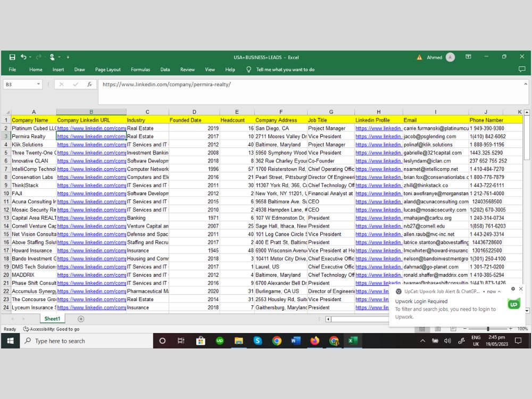Screen dimensions: 532x399
Task: Switch to Page Layout view icon
Action: pyautogui.click(x=438, y=329)
